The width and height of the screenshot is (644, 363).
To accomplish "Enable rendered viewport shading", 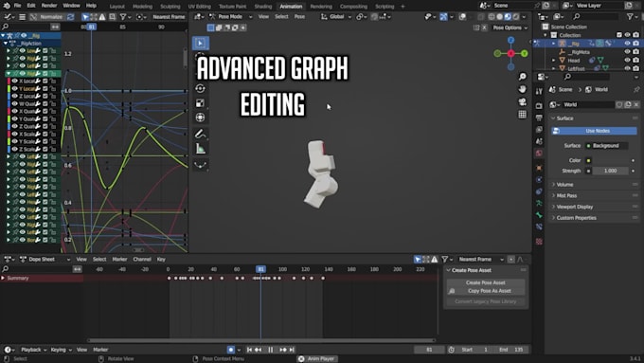I will (x=516, y=17).
